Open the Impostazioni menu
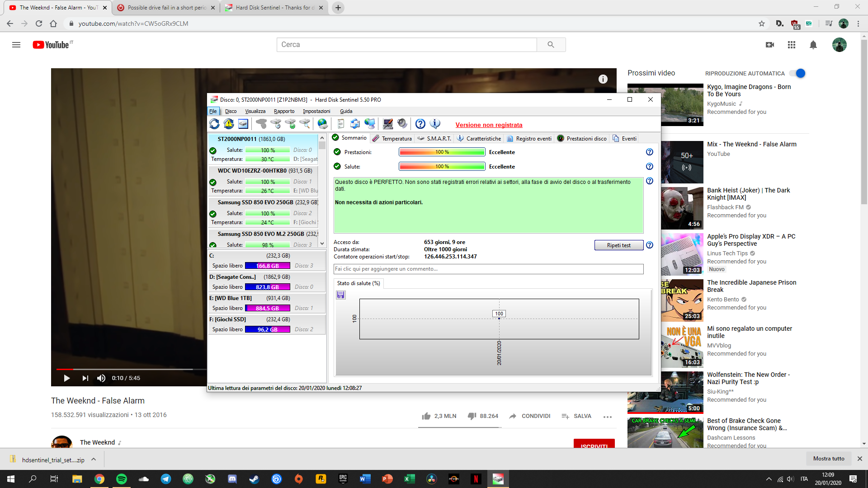Viewport: 868px width, 488px height. point(316,111)
